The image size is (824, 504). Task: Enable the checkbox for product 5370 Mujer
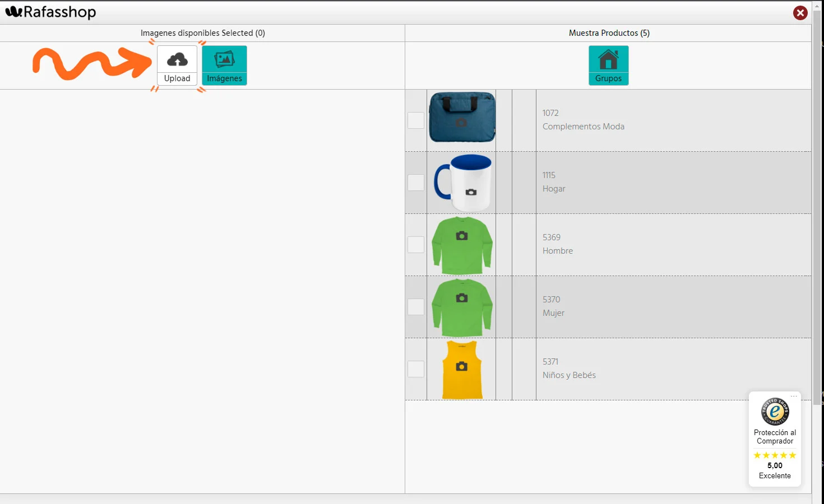(x=415, y=307)
